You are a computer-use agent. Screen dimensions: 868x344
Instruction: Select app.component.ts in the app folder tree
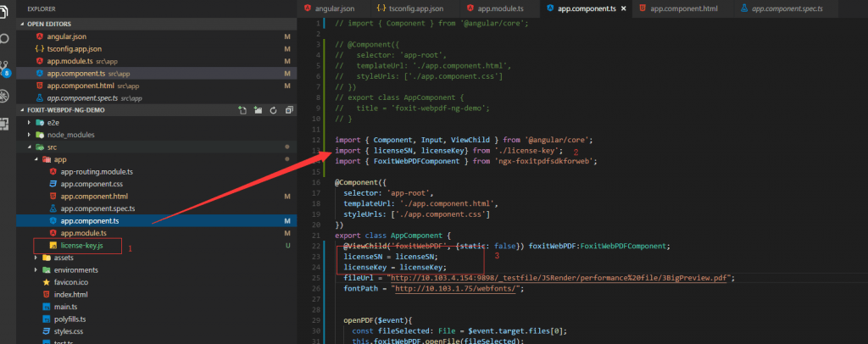157,220
